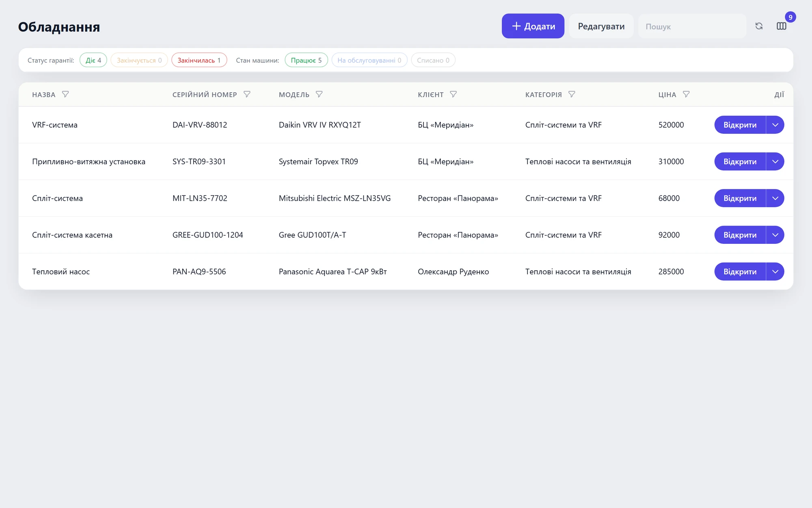The width and height of the screenshot is (812, 508).
Task: Click the 9 badge on columns icon
Action: tap(790, 17)
